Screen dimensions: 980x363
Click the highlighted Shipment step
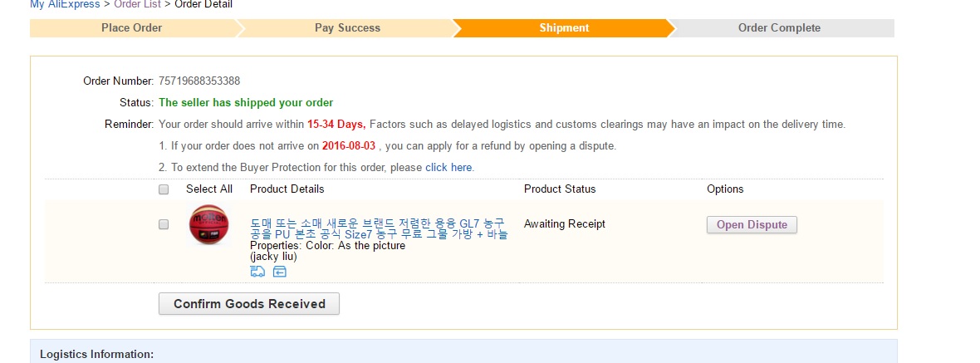[x=564, y=28]
